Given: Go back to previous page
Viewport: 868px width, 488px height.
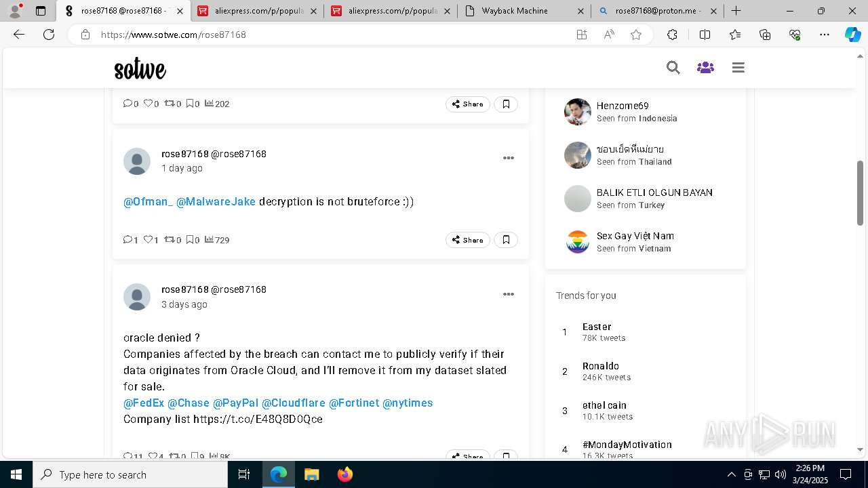Looking at the screenshot, I should 19,35.
